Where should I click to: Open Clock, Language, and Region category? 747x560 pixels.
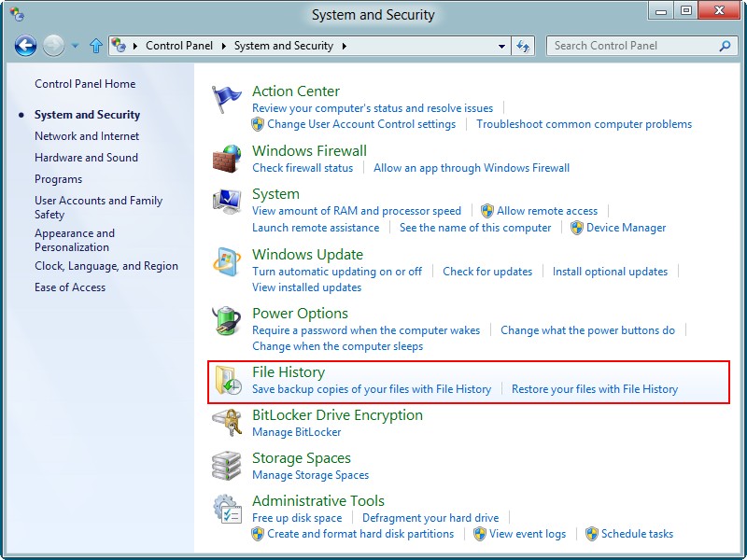point(106,266)
